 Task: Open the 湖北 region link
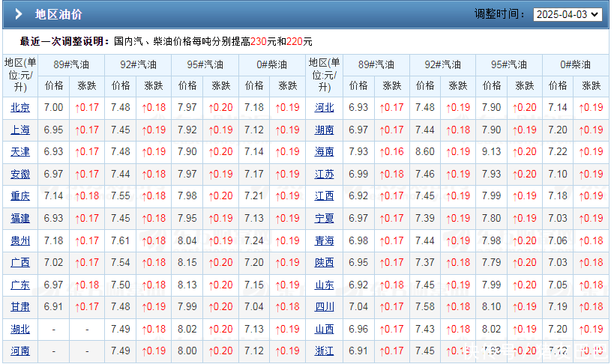pos(20,329)
